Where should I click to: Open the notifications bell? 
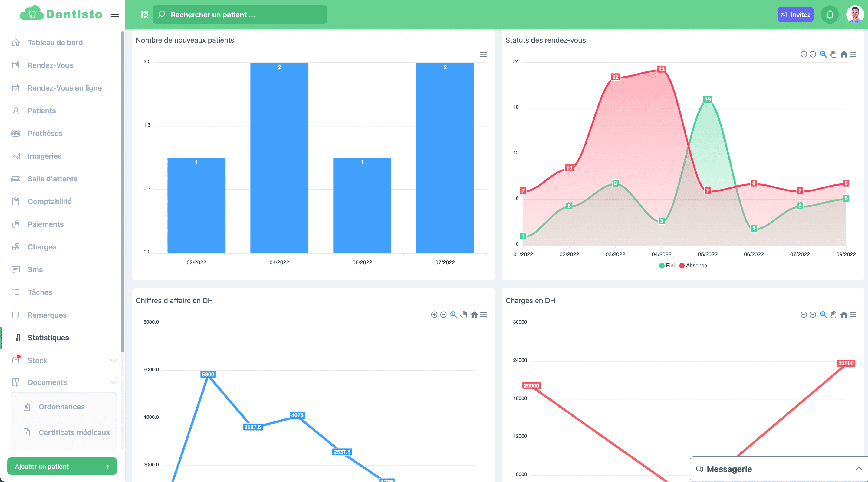coord(829,15)
